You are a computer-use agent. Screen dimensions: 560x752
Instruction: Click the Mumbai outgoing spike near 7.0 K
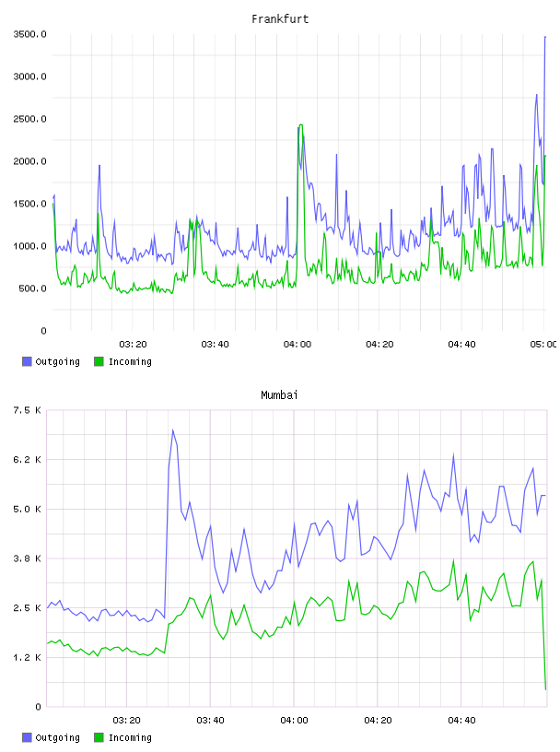click(172, 430)
